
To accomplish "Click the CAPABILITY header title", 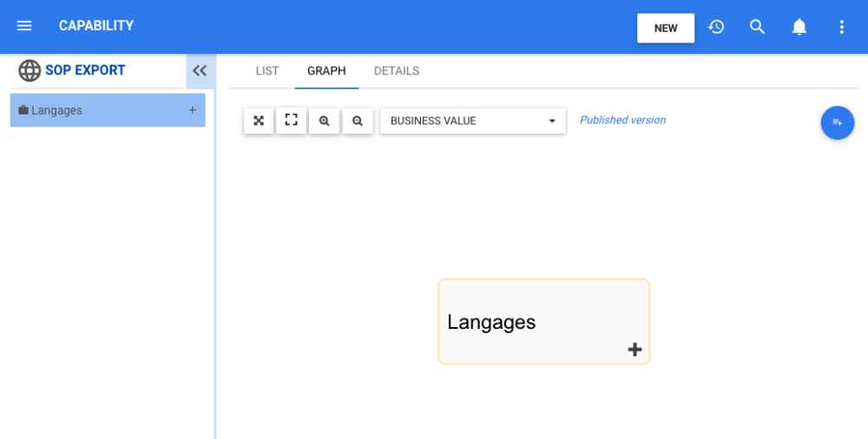I will (96, 26).
